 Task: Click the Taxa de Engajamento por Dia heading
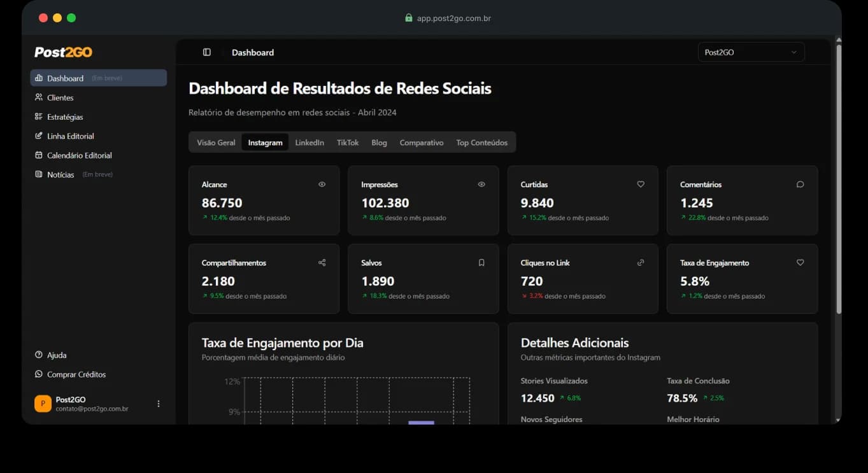pyautogui.click(x=283, y=342)
